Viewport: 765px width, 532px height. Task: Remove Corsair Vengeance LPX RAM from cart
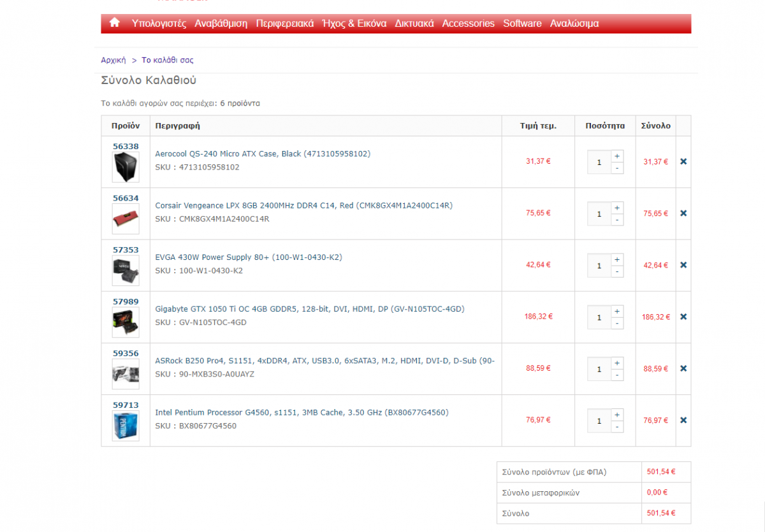(683, 213)
